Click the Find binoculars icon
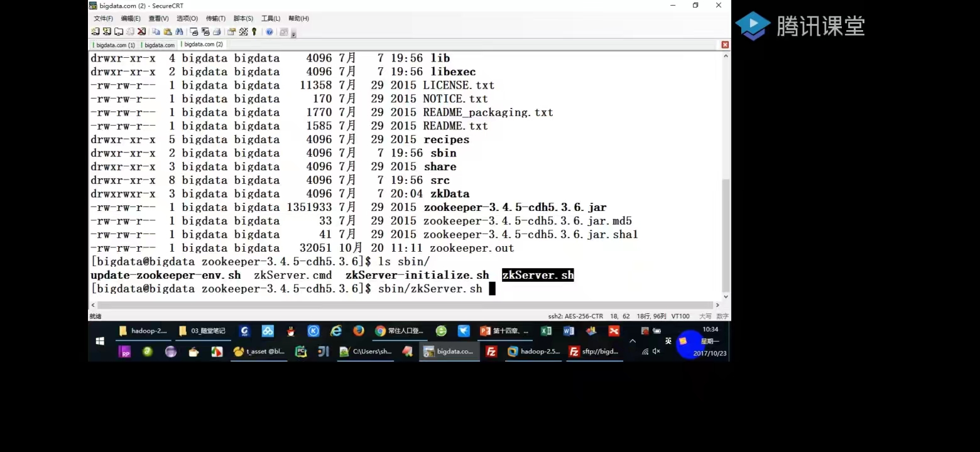 pos(179,31)
